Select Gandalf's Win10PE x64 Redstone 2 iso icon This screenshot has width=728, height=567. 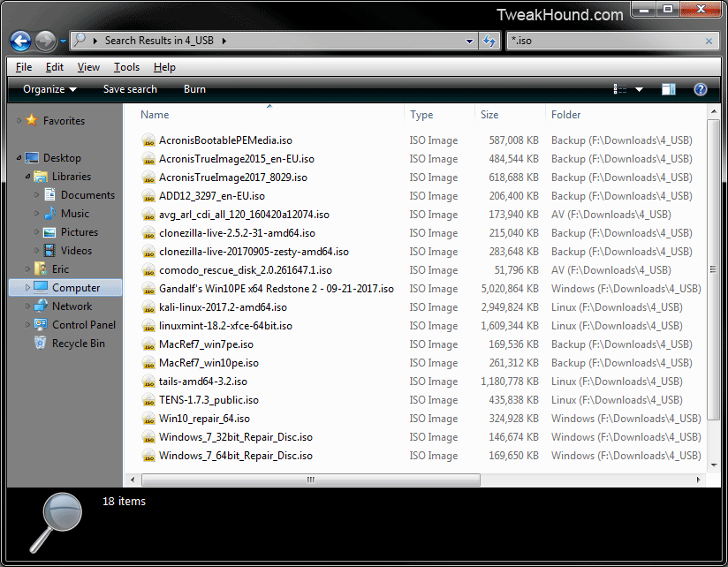click(x=148, y=289)
